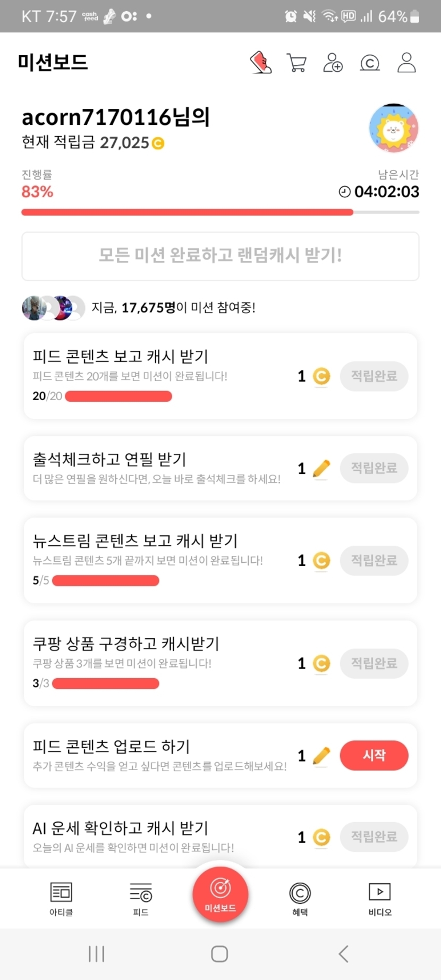441x980 pixels.
Task: Open the cash coin icon in header
Action: coord(370,63)
